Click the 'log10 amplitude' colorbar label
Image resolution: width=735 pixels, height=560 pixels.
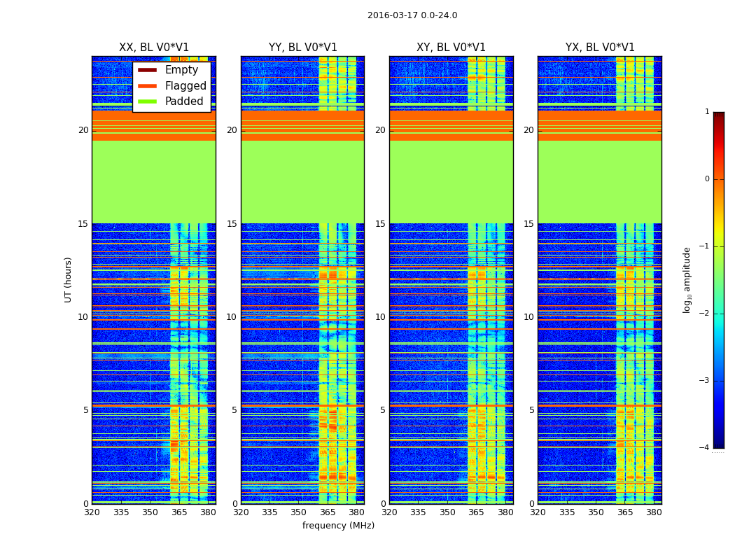(x=687, y=280)
